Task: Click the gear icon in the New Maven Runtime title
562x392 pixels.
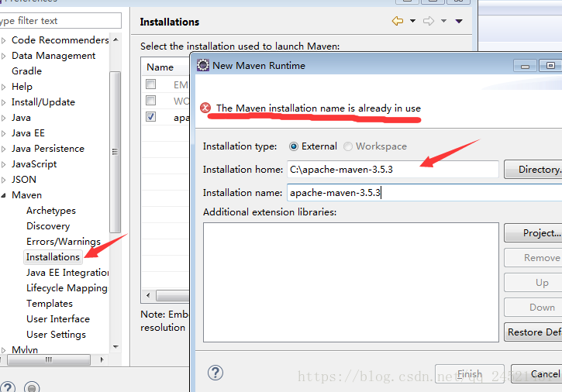Action: point(203,65)
